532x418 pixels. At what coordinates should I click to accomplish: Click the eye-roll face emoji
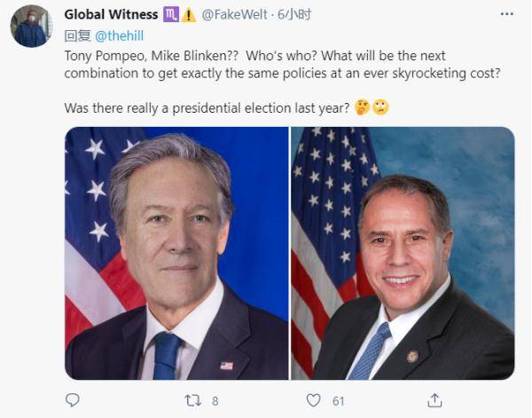(x=379, y=108)
